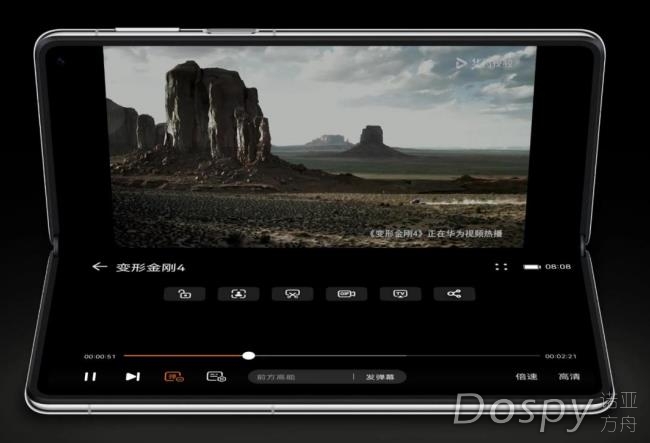Click the video title 变形金刚4

point(150,268)
